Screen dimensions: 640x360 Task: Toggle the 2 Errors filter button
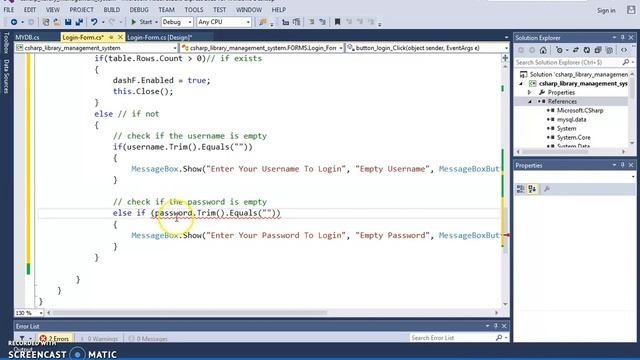[x=55, y=338]
